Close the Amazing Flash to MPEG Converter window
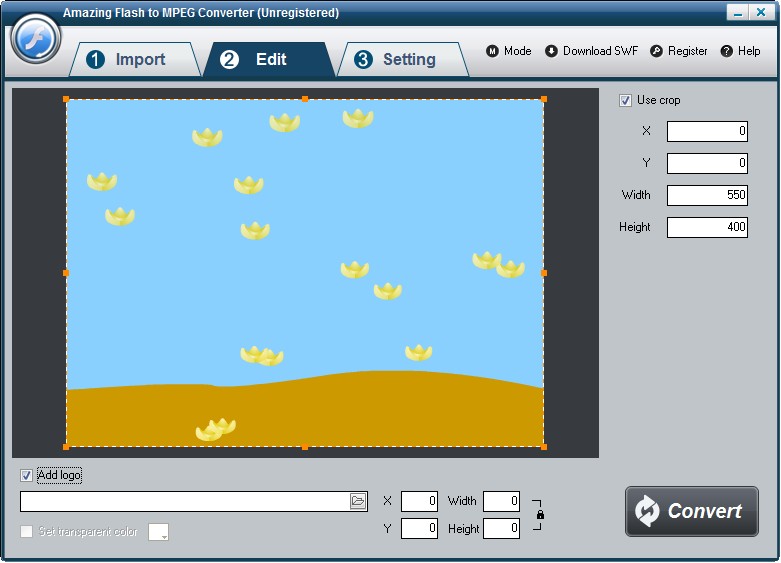Viewport: 781px width, 563px height. (x=761, y=12)
